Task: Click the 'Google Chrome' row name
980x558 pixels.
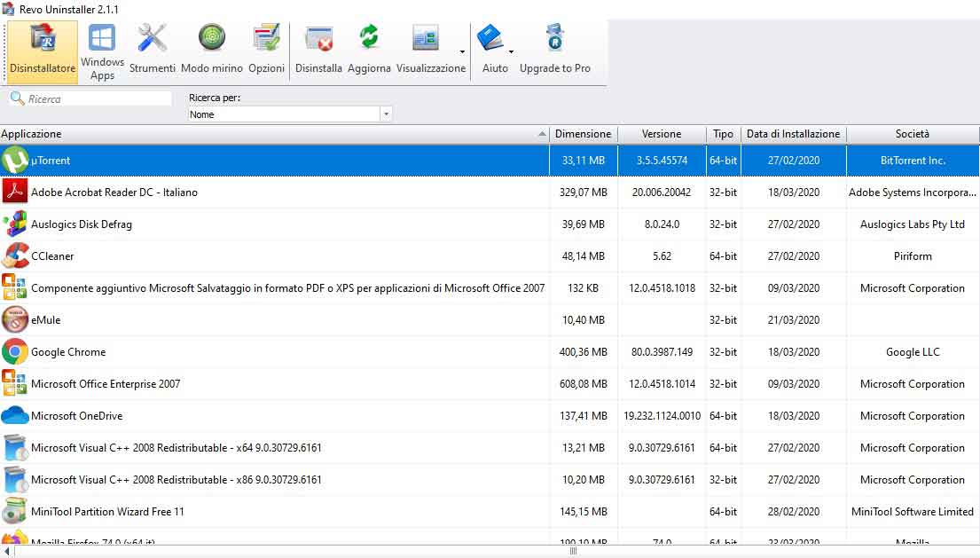Action: (x=68, y=352)
